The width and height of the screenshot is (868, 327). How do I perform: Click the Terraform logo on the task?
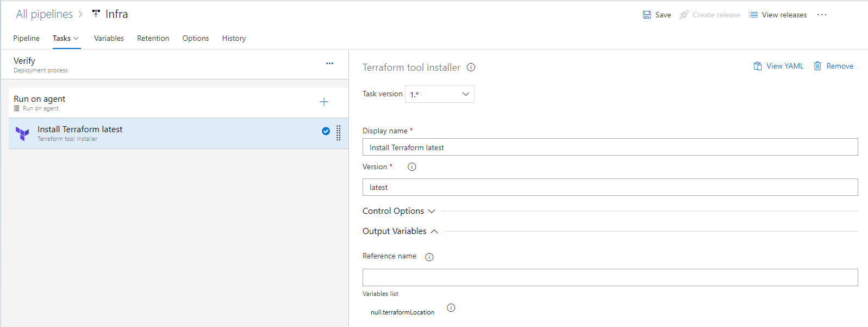point(22,133)
